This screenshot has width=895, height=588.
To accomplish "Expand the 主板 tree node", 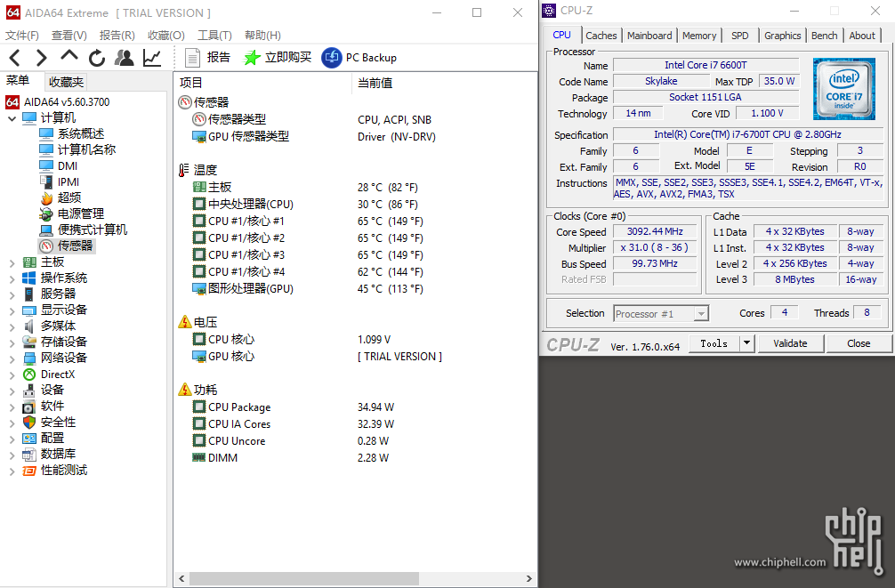I will click(x=12, y=262).
